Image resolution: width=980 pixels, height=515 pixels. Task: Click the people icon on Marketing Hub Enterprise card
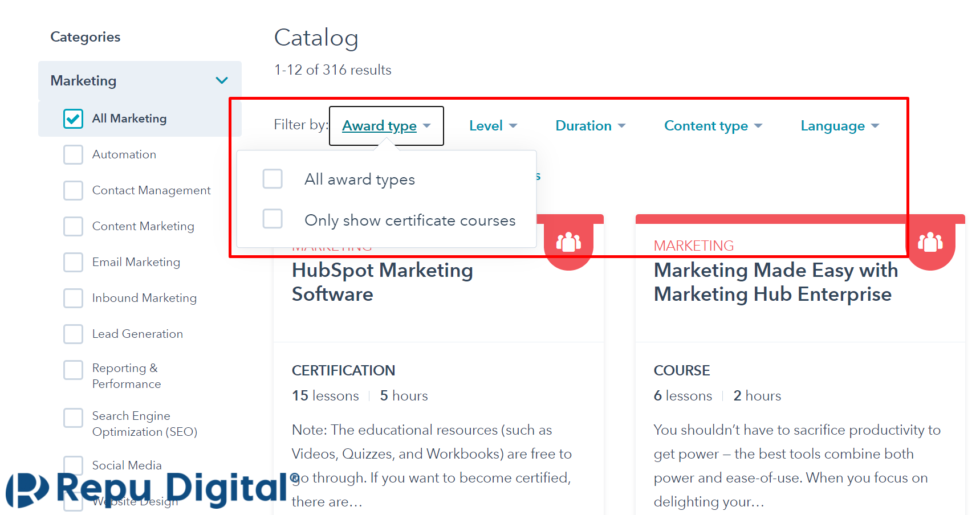coord(930,242)
